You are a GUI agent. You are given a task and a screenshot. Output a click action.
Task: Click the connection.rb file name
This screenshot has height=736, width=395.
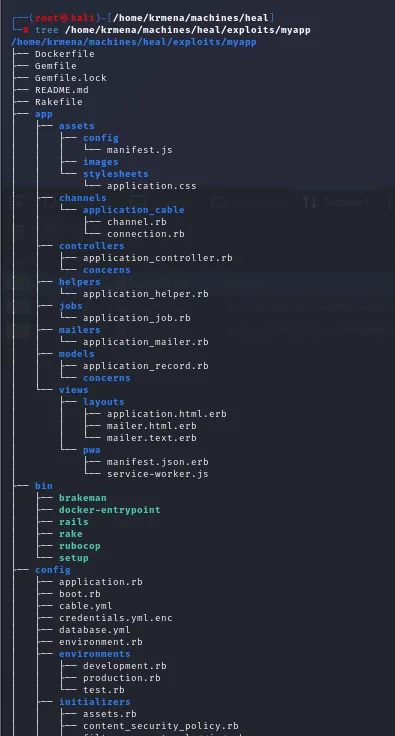145,234
